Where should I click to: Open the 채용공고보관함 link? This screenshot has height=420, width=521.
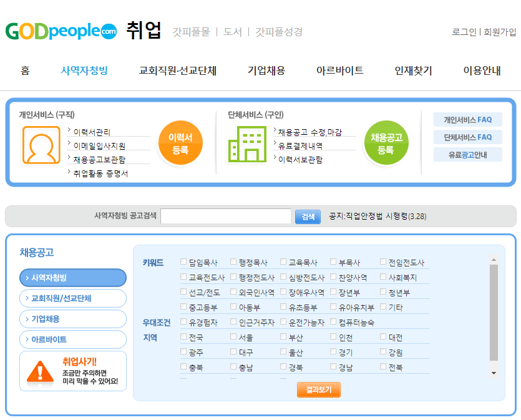99,160
